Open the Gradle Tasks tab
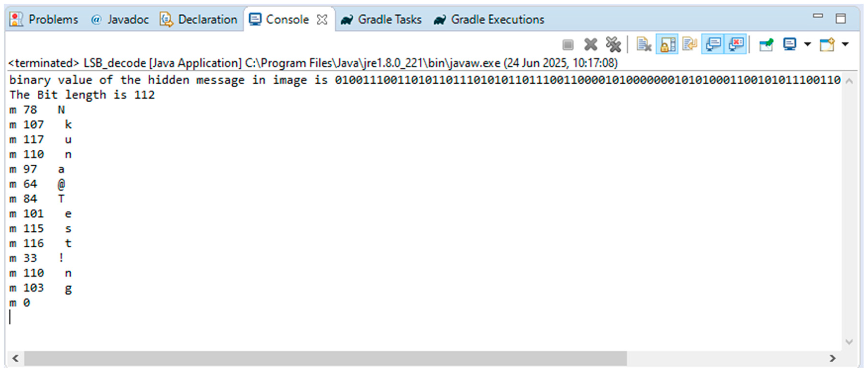 pyautogui.click(x=381, y=20)
